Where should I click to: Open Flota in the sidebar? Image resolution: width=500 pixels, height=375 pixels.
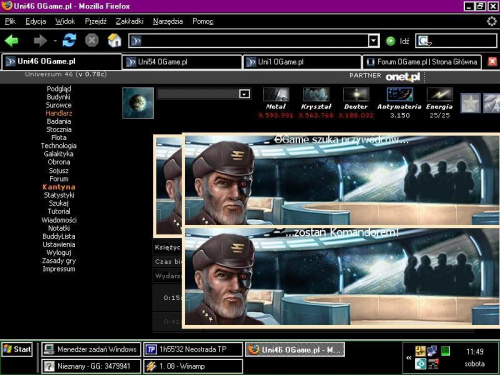pyautogui.click(x=59, y=137)
